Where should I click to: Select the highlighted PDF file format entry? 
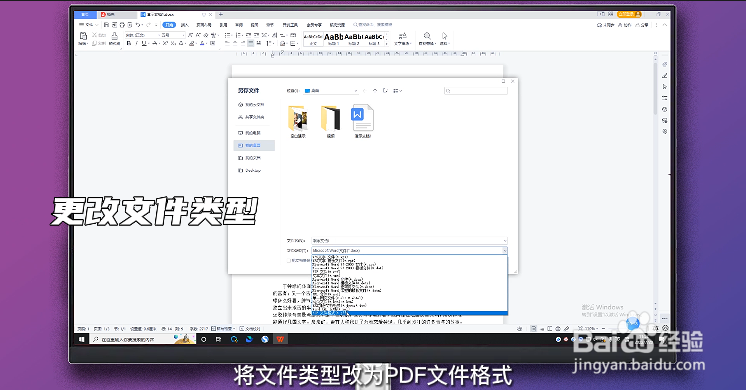pos(410,313)
